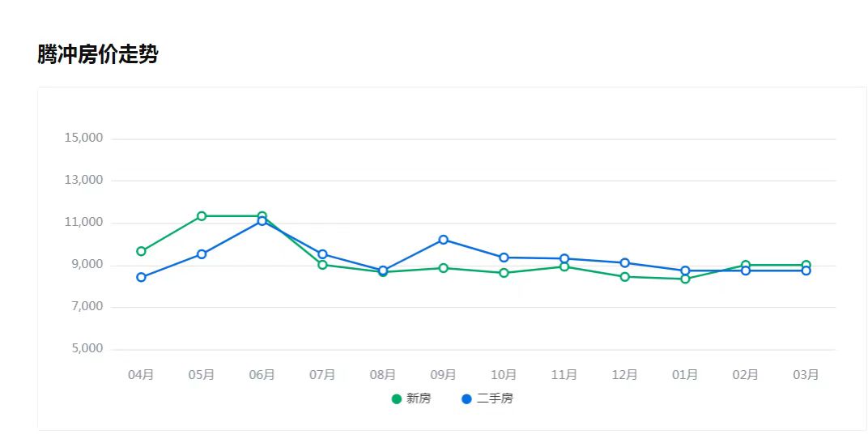The width and height of the screenshot is (868, 443).
Task: Toggle the 新房 series via its legend label
Action: [x=419, y=398]
